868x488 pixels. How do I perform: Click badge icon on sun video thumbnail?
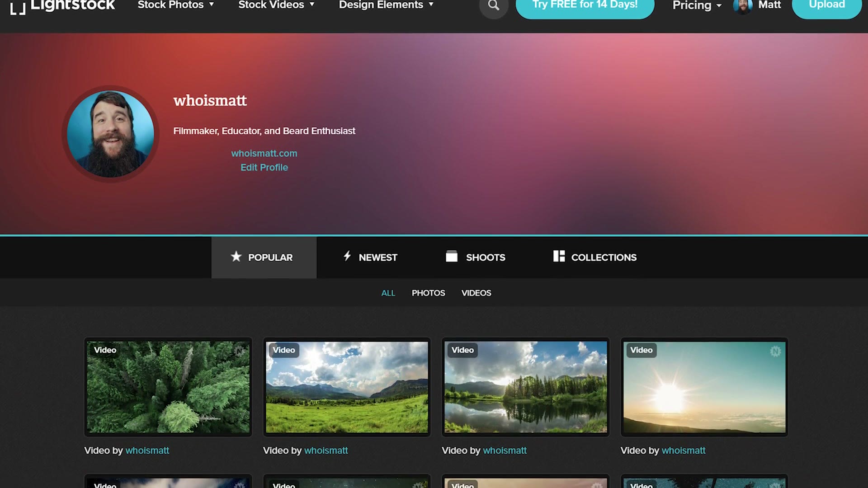click(775, 351)
